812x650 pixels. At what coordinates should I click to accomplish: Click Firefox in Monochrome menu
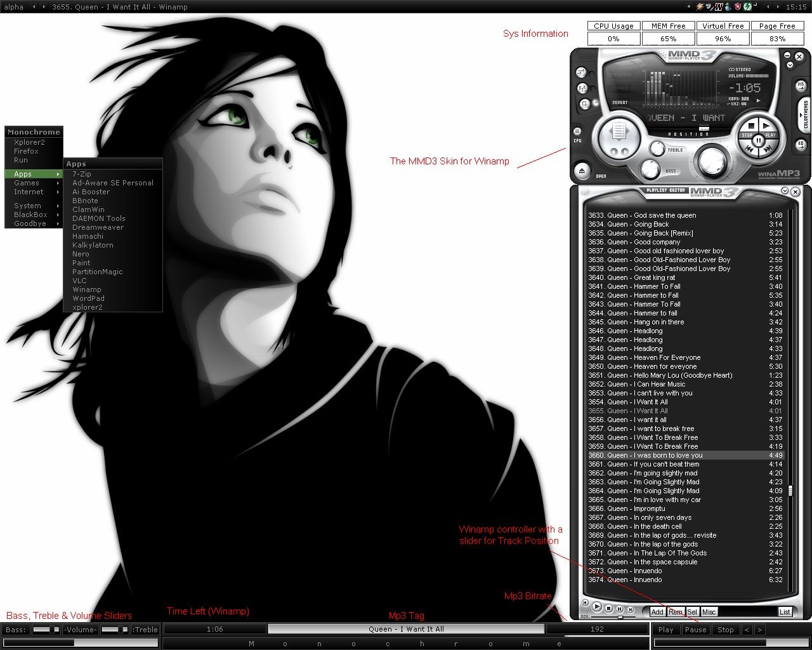34,151
